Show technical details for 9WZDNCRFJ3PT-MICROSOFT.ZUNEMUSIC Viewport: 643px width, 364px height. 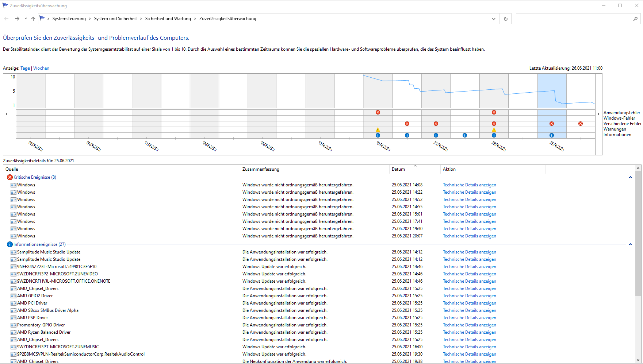[470, 347]
